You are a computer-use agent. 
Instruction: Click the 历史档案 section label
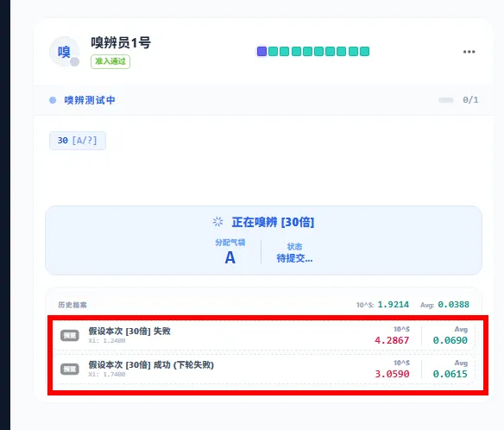(x=72, y=305)
